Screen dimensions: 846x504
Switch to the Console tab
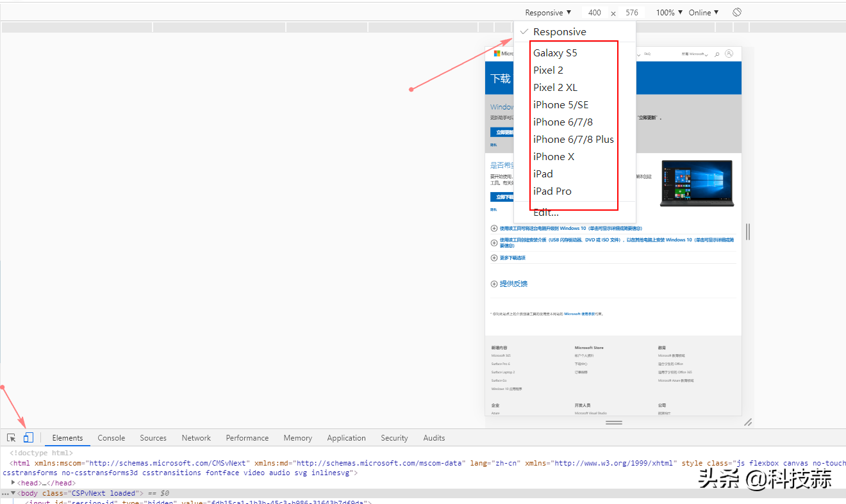(x=112, y=438)
